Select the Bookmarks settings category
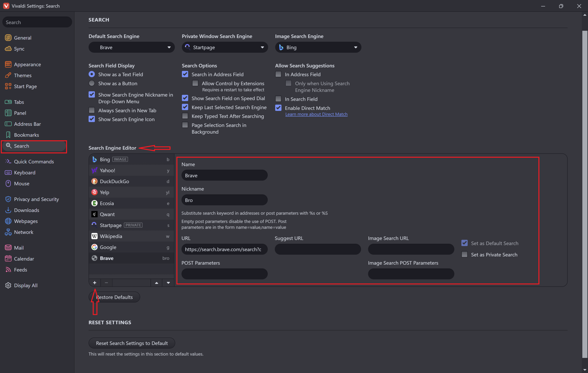The image size is (588, 373). tap(26, 135)
